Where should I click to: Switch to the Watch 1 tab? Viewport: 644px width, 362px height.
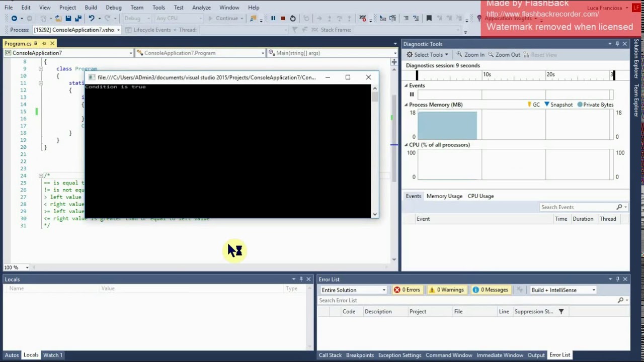click(x=53, y=355)
